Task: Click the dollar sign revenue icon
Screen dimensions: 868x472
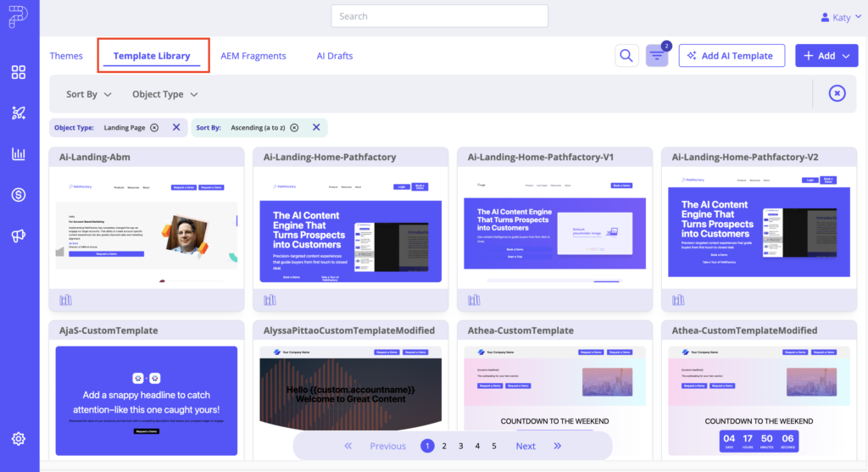Action: coord(19,195)
